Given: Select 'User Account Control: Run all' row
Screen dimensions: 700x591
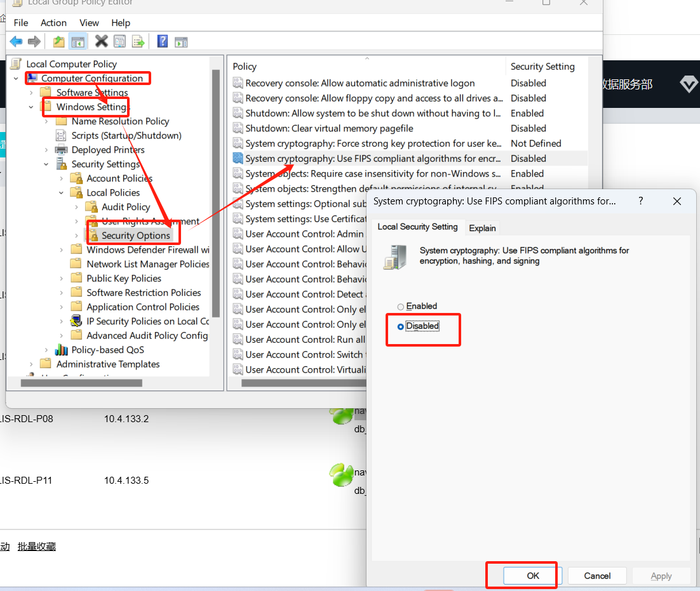Looking at the screenshot, I should [x=305, y=340].
